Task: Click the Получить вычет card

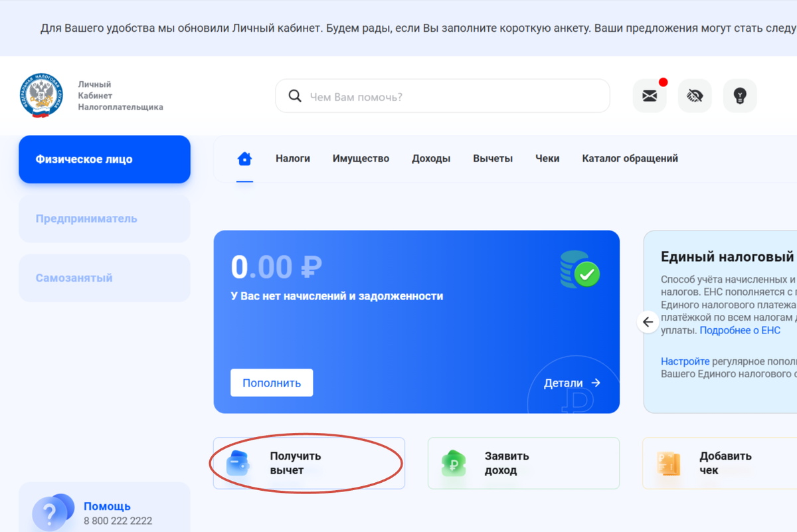Action: [x=309, y=464]
